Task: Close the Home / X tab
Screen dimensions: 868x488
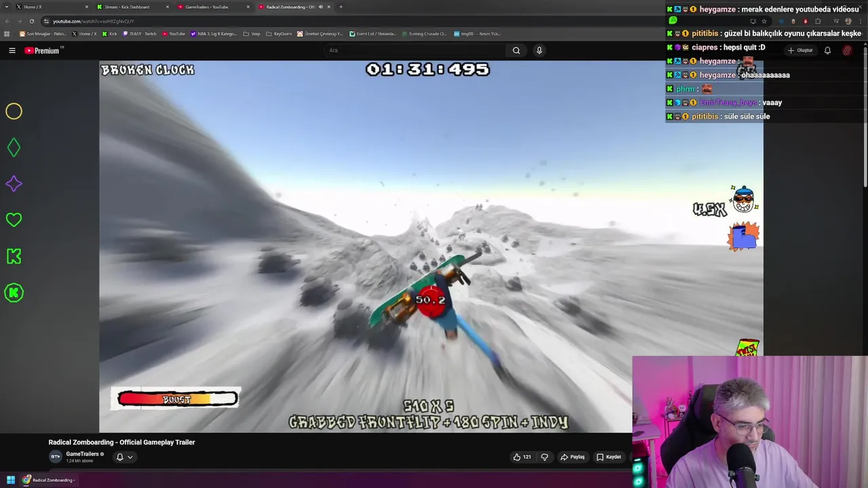Action: point(87,7)
